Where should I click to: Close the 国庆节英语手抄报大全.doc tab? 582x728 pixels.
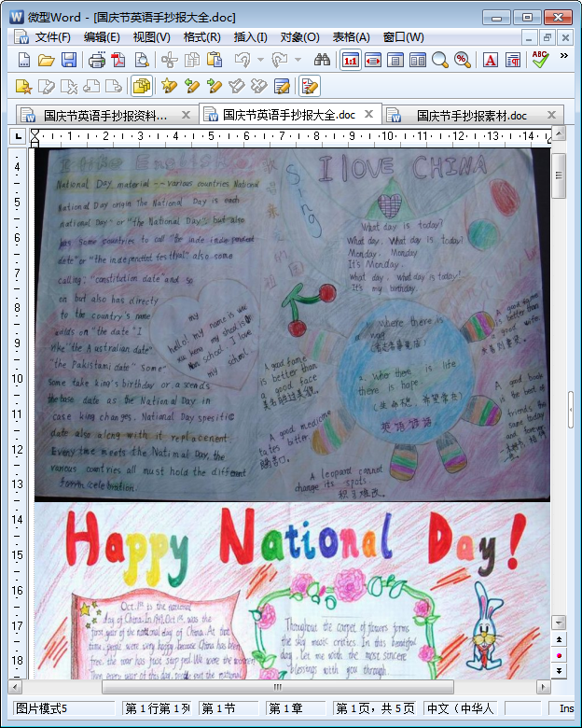[369, 114]
